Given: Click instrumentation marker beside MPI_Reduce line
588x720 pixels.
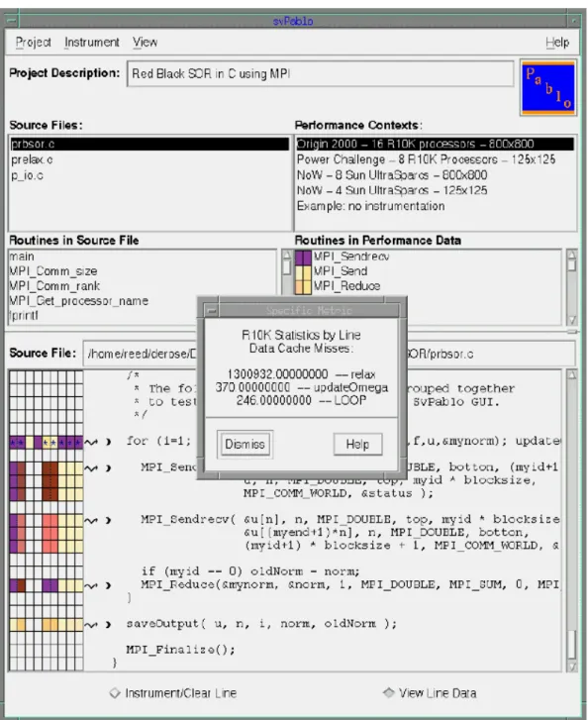Looking at the screenshot, I should click(x=91, y=586).
